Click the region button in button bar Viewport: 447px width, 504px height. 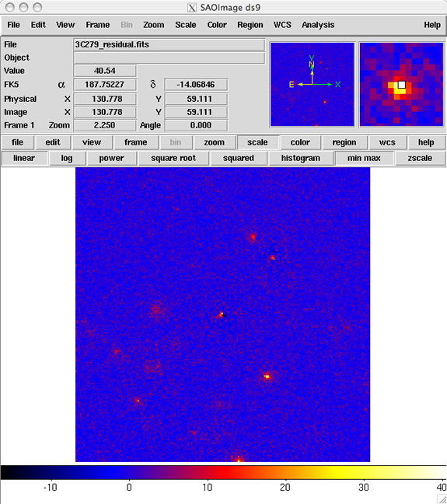tap(344, 142)
